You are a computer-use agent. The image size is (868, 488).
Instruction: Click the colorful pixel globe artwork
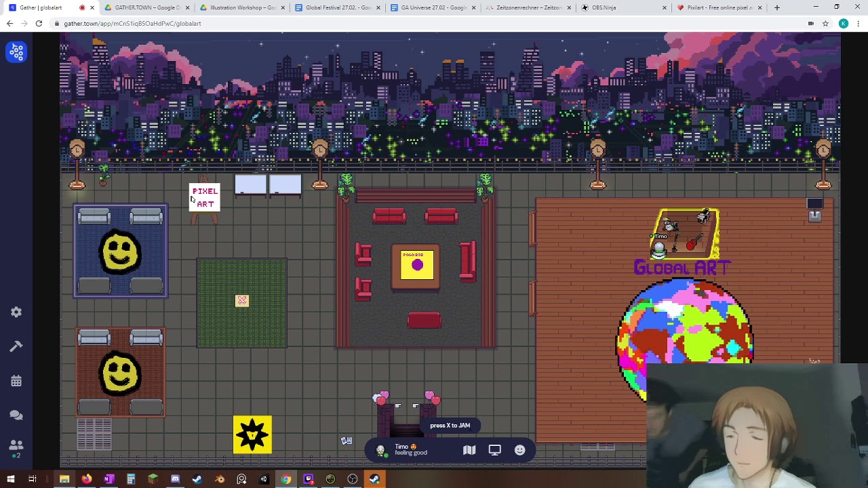coord(684,339)
